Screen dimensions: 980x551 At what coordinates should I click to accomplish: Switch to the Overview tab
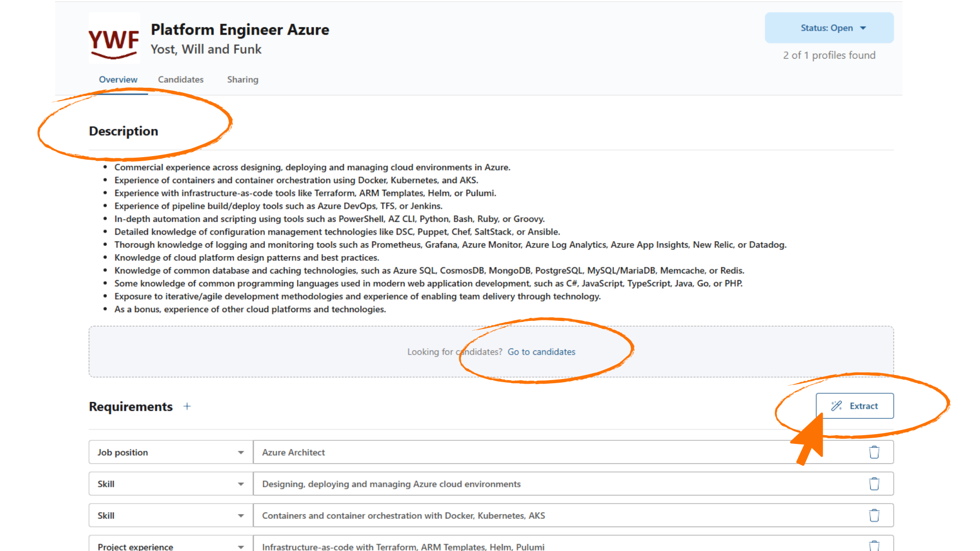pyautogui.click(x=118, y=80)
